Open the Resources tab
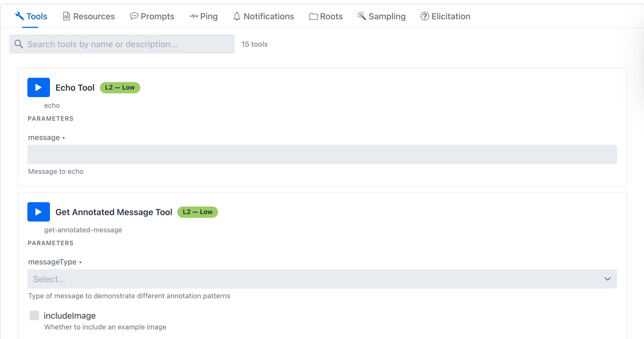 coord(89,16)
